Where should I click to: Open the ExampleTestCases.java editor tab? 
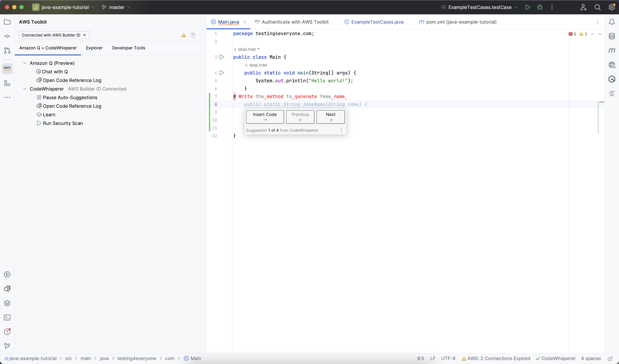[x=374, y=22]
